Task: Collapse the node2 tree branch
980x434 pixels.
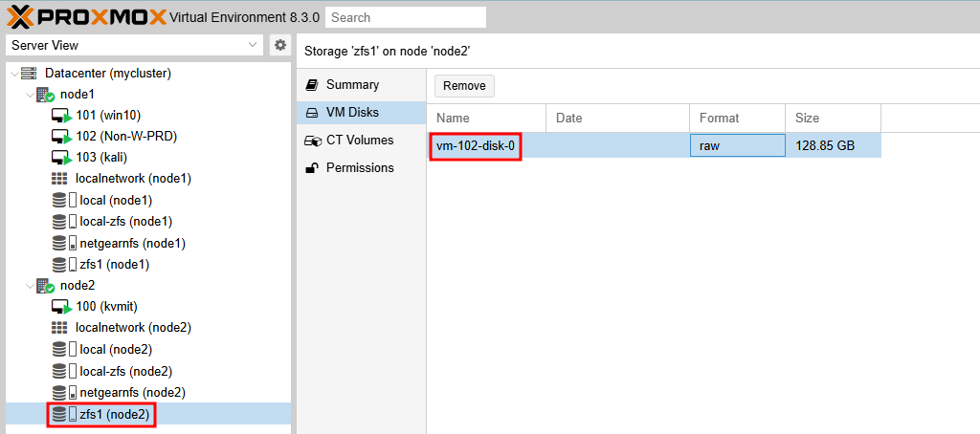Action: (x=30, y=286)
